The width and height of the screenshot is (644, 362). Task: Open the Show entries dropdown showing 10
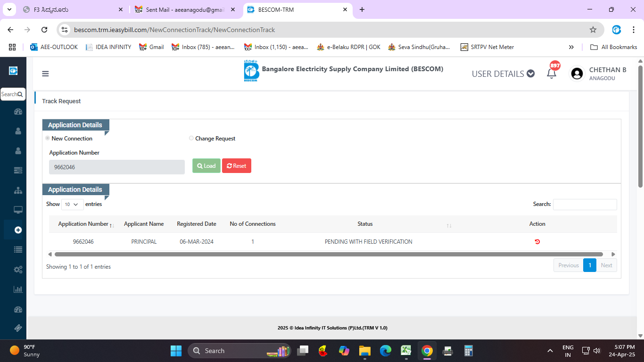pyautogui.click(x=73, y=205)
